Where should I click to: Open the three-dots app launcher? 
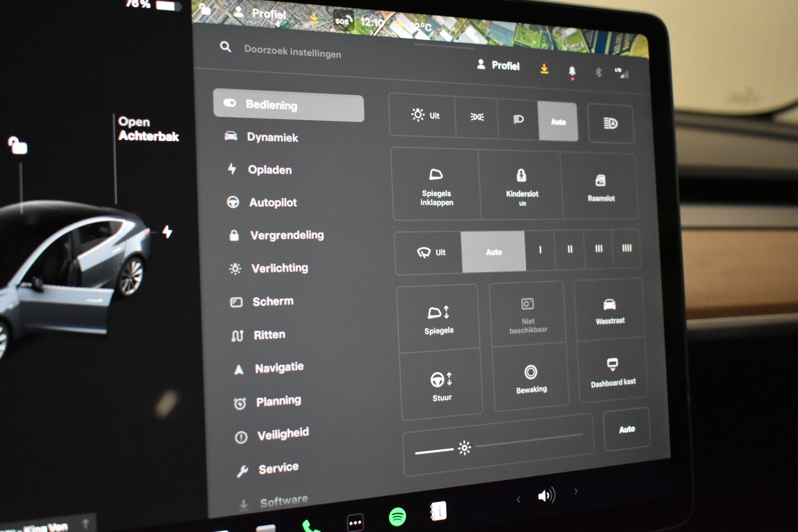[x=355, y=522]
